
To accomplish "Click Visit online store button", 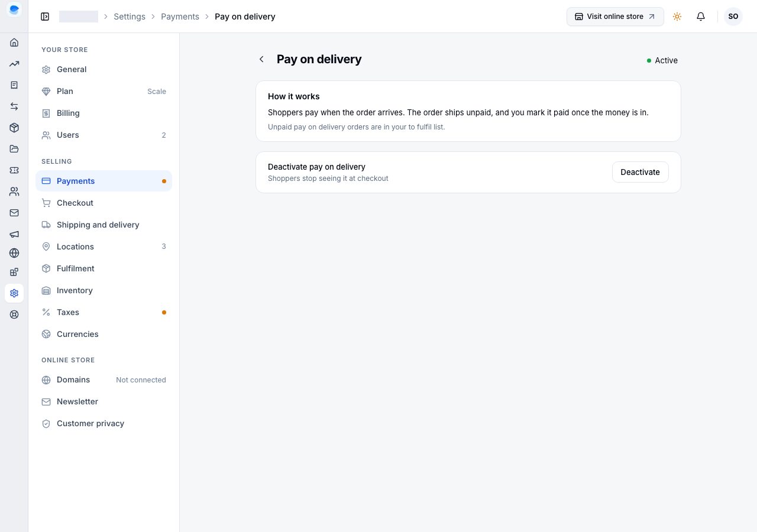I will pyautogui.click(x=615, y=17).
